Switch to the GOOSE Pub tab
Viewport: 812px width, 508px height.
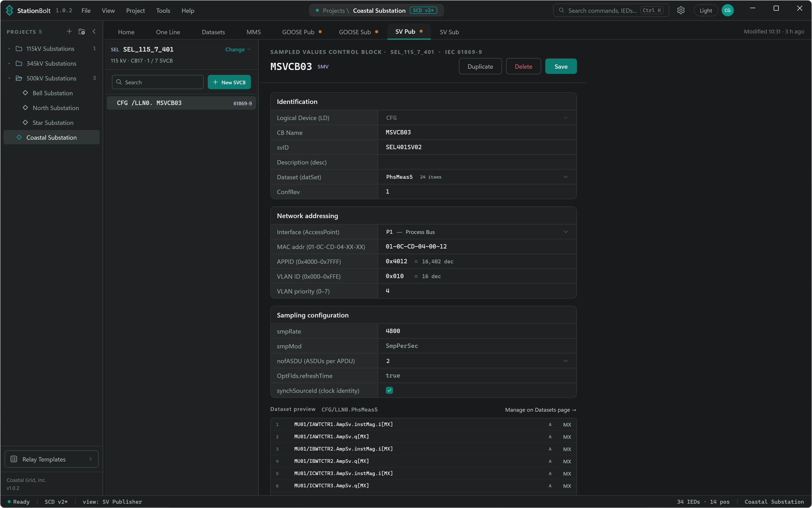pos(302,32)
